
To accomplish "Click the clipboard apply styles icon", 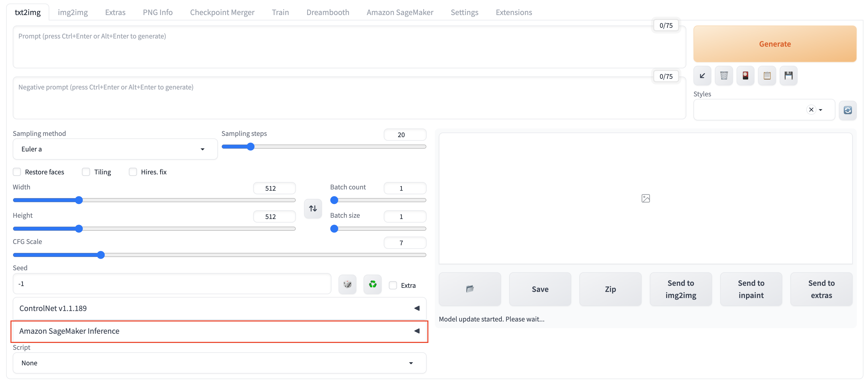I will pos(767,75).
